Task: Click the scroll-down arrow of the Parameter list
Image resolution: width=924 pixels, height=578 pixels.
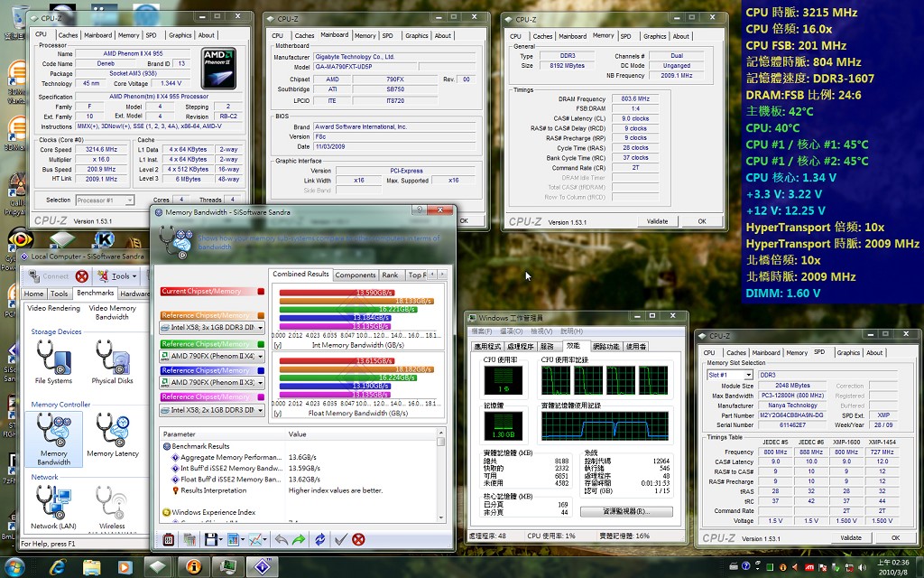Action: tap(440, 517)
